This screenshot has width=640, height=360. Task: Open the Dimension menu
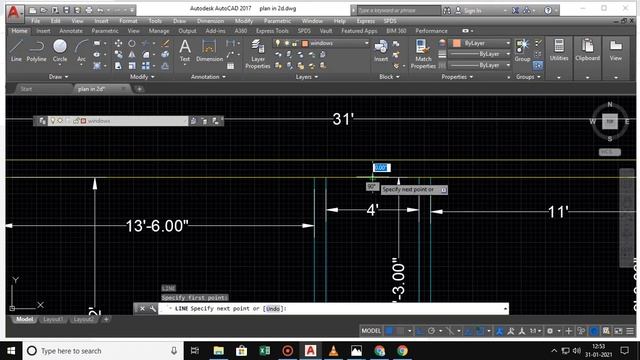[210, 21]
